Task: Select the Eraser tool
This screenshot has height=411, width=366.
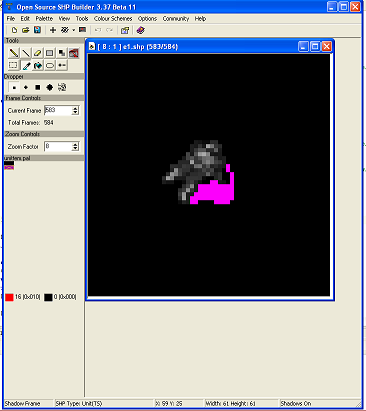Action: [38, 53]
